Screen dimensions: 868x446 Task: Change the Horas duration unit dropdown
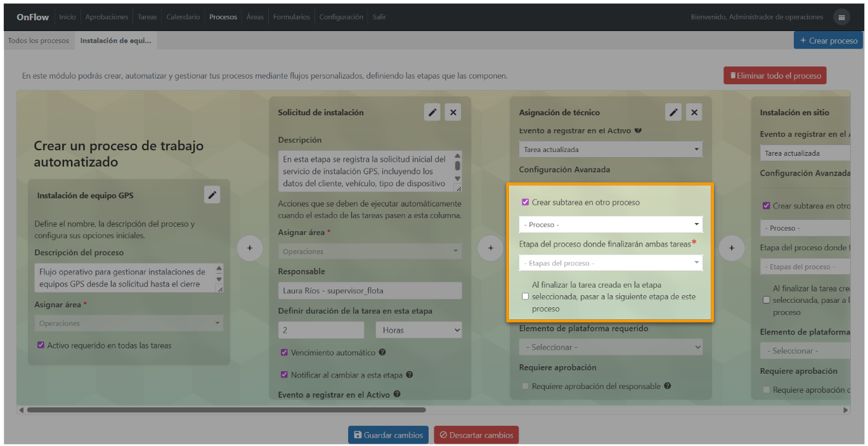click(x=418, y=330)
